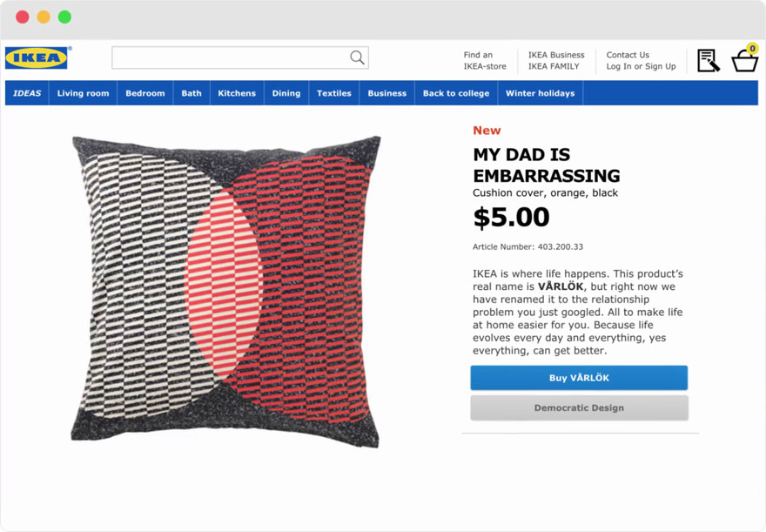The height and width of the screenshot is (532, 766).
Task: Select Living room in navigation bar
Action: pos(84,93)
